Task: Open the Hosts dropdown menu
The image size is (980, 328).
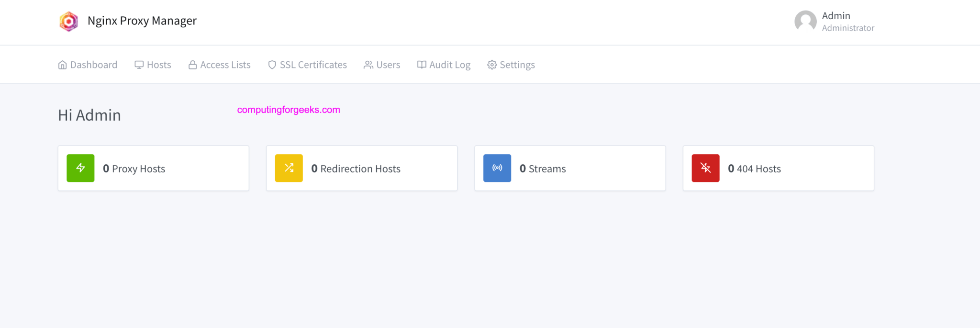Action: (153, 65)
